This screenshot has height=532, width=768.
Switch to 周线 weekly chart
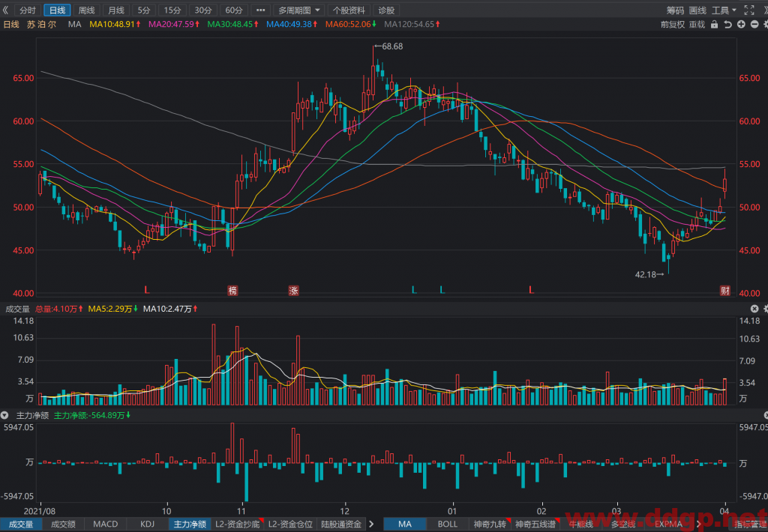87,10
